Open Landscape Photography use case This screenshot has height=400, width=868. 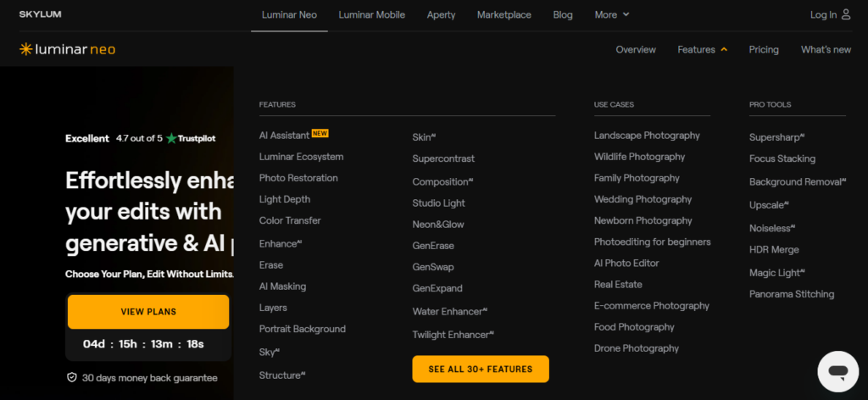tap(647, 136)
